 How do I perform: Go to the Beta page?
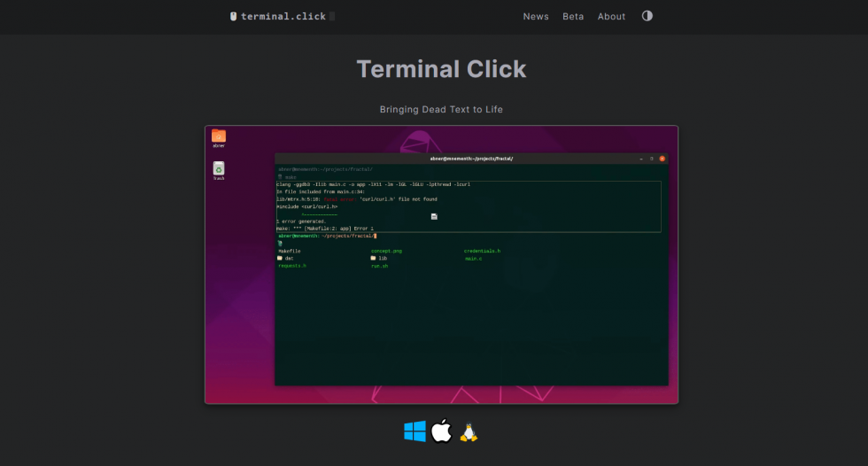point(573,17)
